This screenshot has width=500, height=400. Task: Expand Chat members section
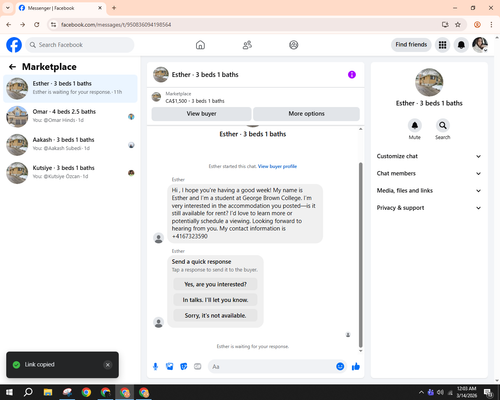click(x=429, y=174)
